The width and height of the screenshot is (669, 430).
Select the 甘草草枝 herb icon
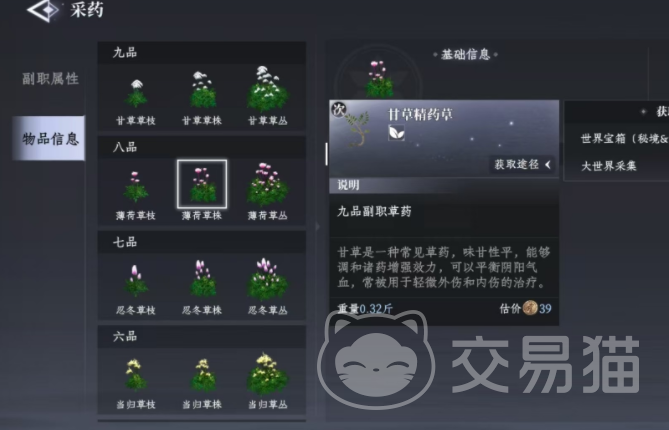click(x=136, y=94)
